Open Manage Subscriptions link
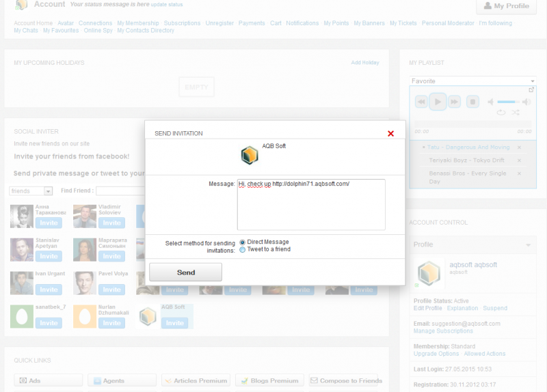Image resolution: width=547 pixels, height=392 pixels. coord(443,331)
